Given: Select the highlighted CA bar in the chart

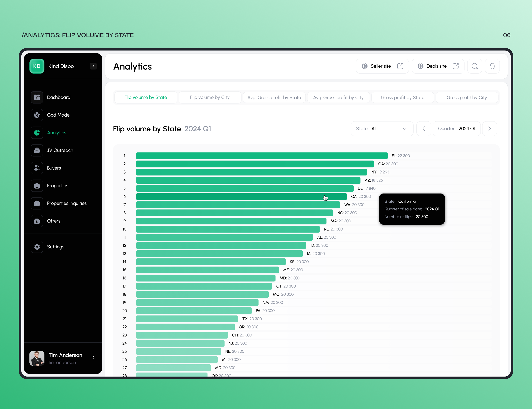Looking at the screenshot, I should pos(241,197).
